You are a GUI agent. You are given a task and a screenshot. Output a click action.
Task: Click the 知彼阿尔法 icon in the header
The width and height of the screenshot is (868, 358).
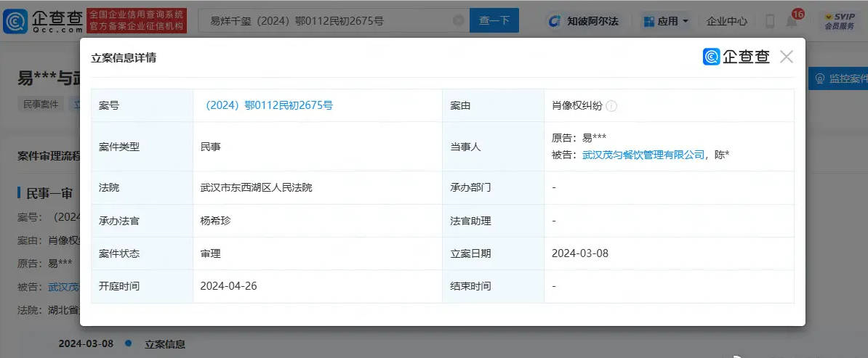(x=583, y=21)
